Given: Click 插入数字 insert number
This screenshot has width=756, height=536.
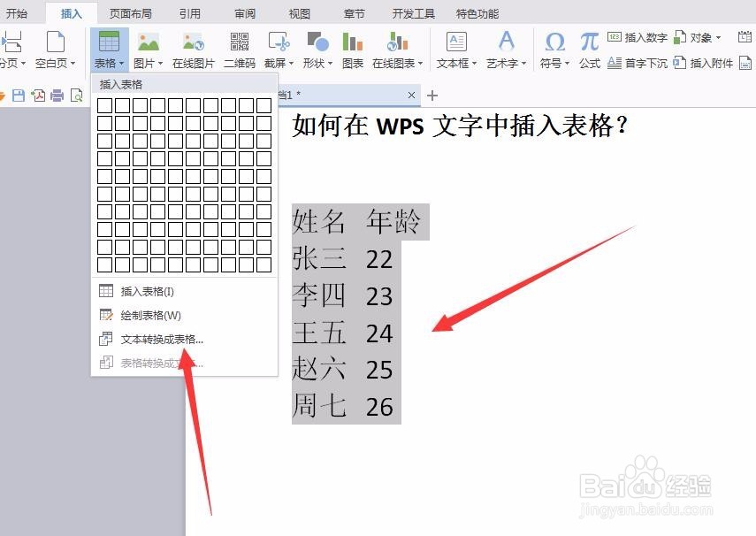Looking at the screenshot, I should (x=638, y=37).
